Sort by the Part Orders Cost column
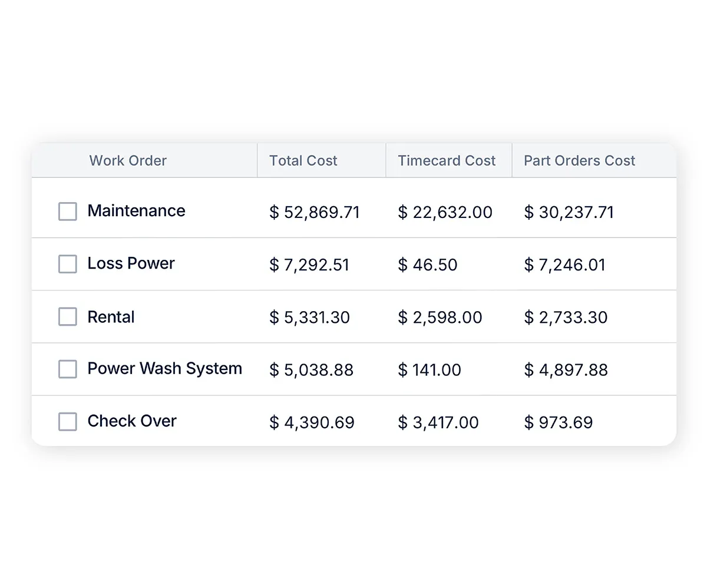 coord(579,160)
